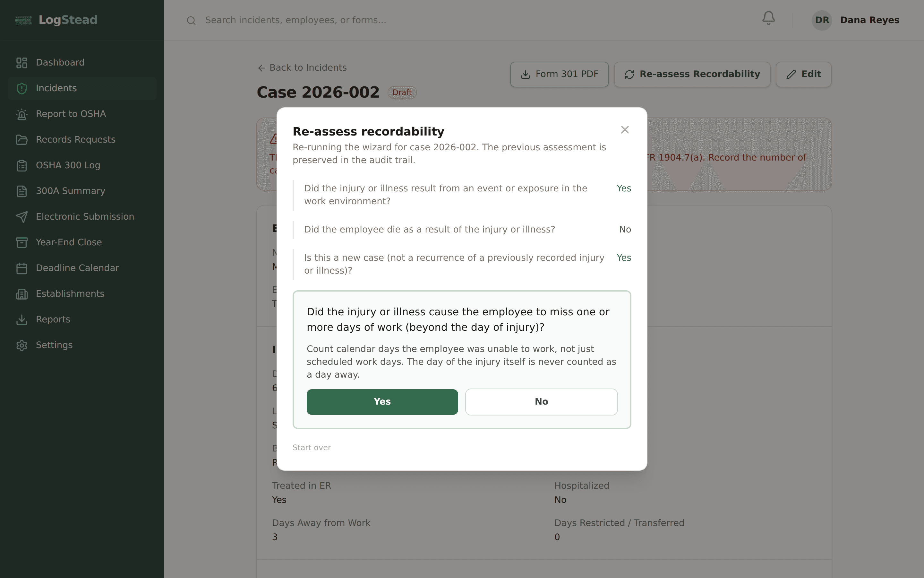Image resolution: width=924 pixels, height=578 pixels.
Task: Click the 'Count calendar days' help text
Action: (461, 362)
